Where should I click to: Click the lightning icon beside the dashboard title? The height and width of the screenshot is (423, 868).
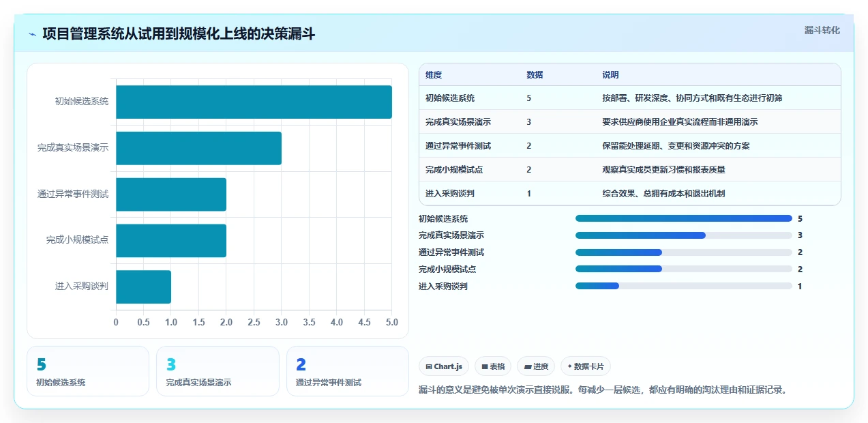[33, 34]
